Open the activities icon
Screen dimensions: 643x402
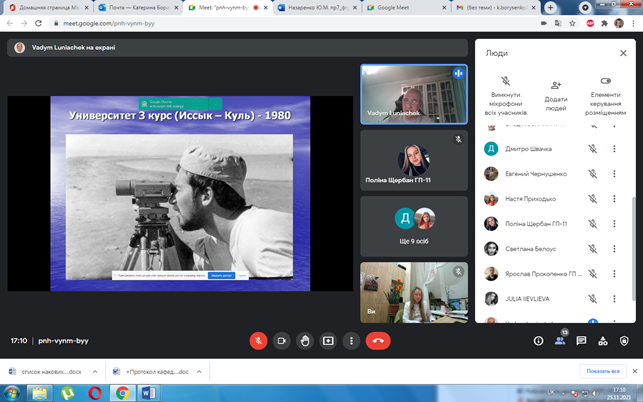click(603, 341)
